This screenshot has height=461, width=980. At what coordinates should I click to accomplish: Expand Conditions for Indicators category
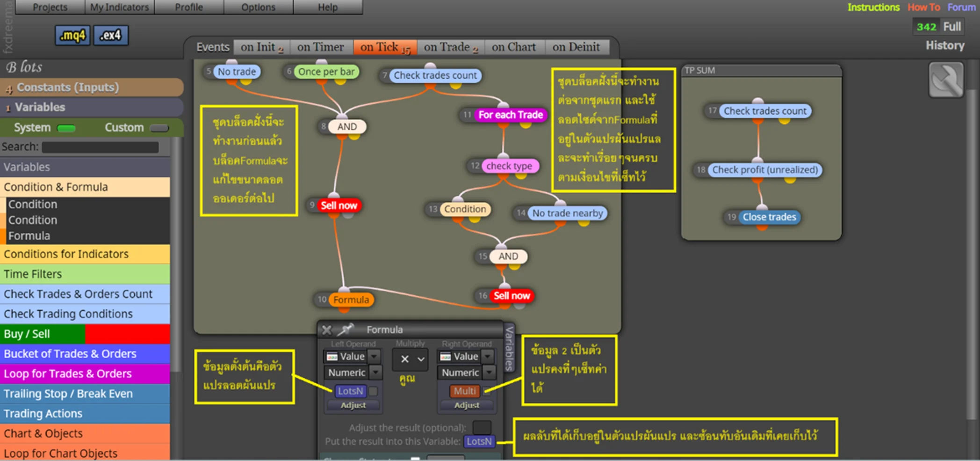pos(85,254)
